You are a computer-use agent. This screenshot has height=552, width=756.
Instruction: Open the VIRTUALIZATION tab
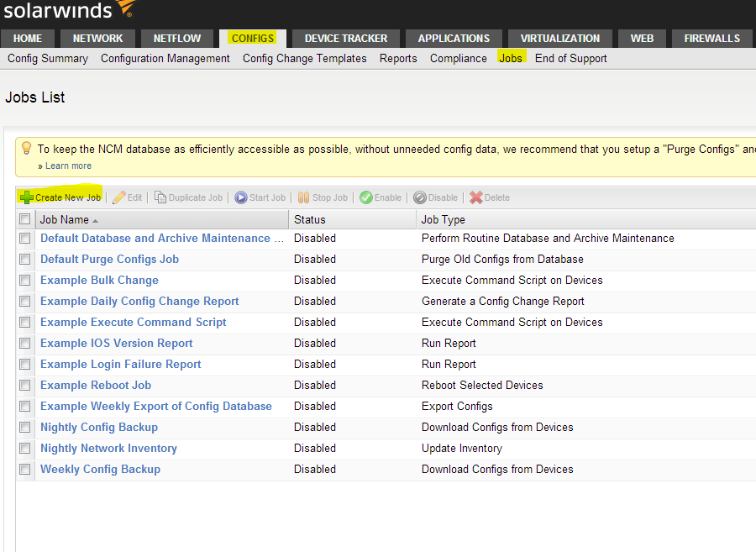pyautogui.click(x=559, y=39)
